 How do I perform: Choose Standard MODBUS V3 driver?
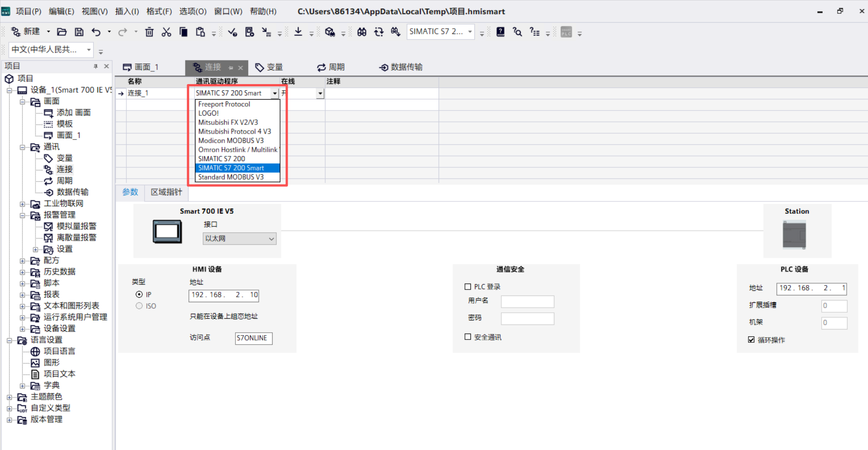(237, 177)
